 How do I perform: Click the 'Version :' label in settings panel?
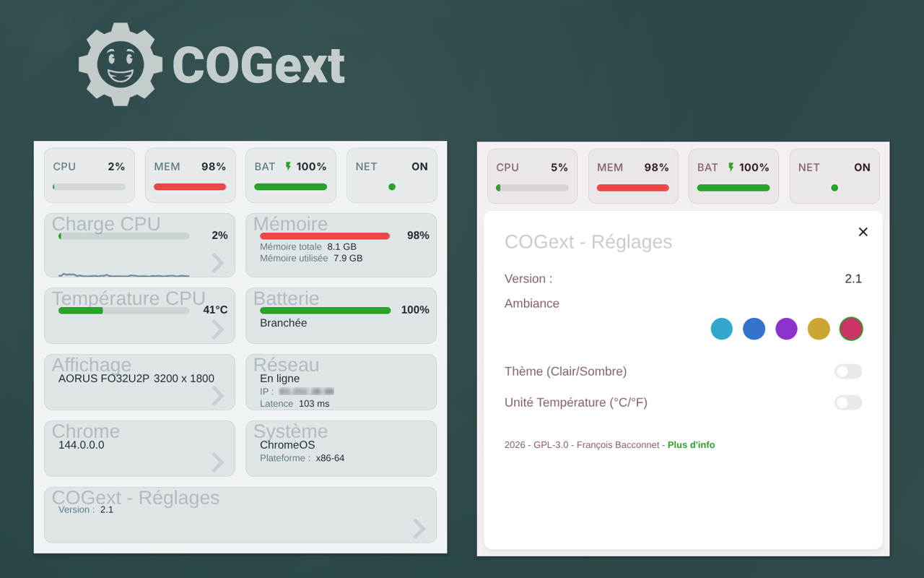point(528,279)
